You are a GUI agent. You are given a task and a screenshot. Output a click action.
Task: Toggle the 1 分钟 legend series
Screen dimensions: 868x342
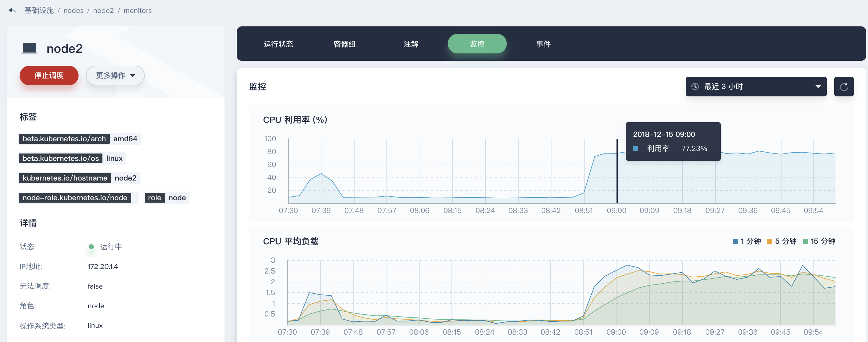pyautogui.click(x=747, y=241)
